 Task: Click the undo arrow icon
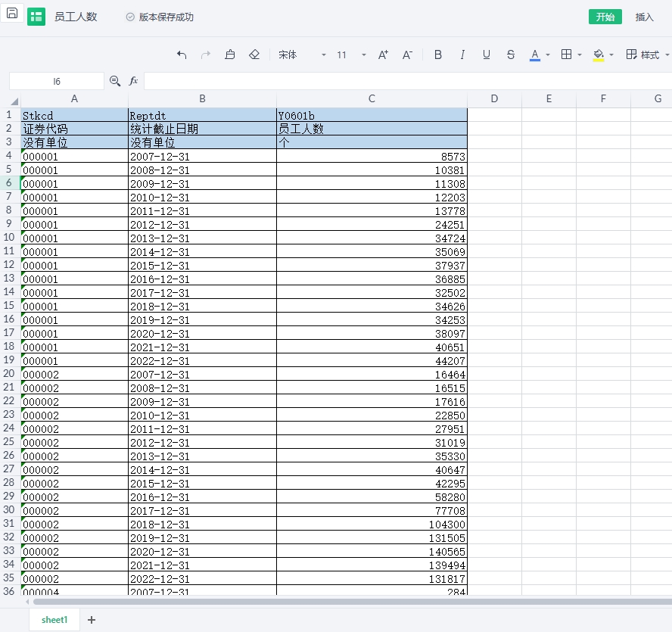[182, 54]
